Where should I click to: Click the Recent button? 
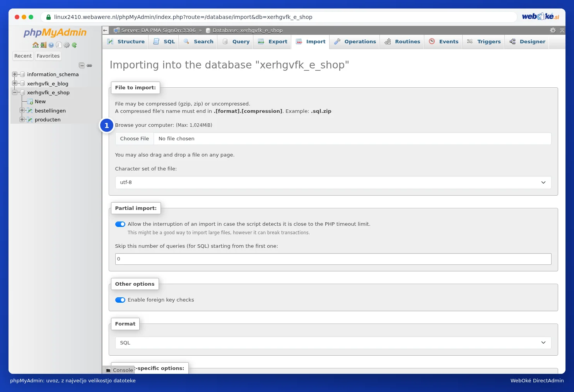(x=23, y=56)
